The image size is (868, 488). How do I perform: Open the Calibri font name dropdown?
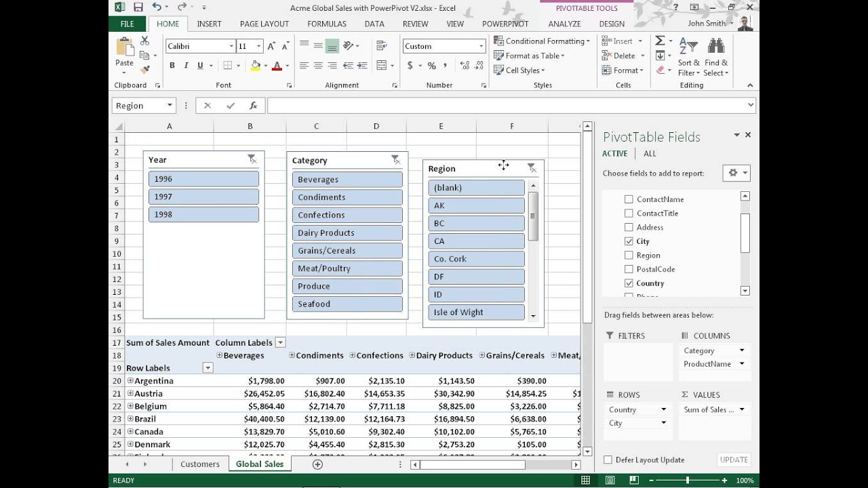click(x=231, y=46)
